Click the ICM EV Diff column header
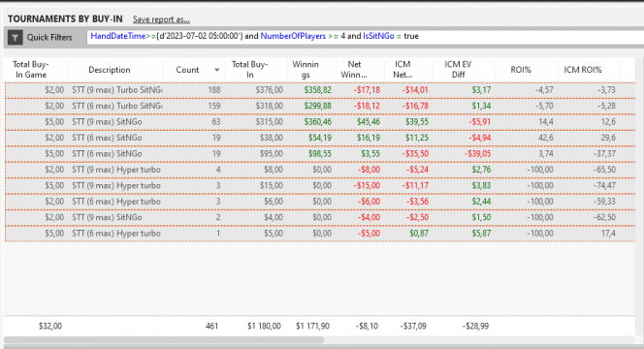This screenshot has width=644, height=349. (x=458, y=70)
